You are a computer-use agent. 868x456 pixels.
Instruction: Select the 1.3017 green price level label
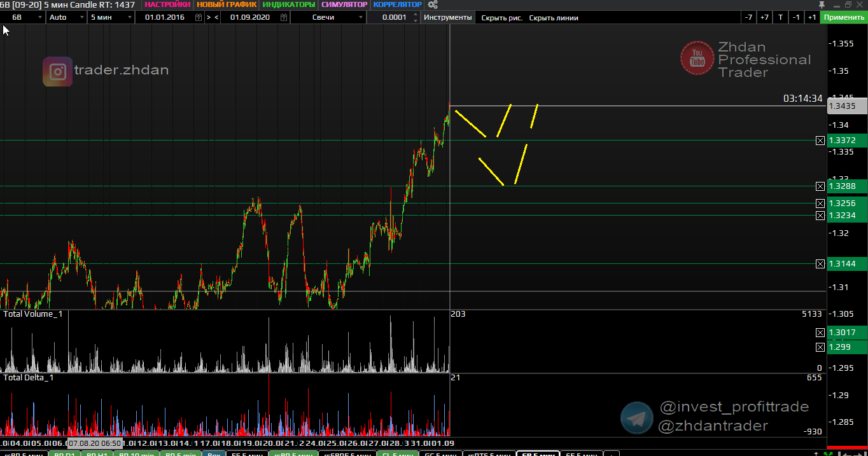pos(847,333)
